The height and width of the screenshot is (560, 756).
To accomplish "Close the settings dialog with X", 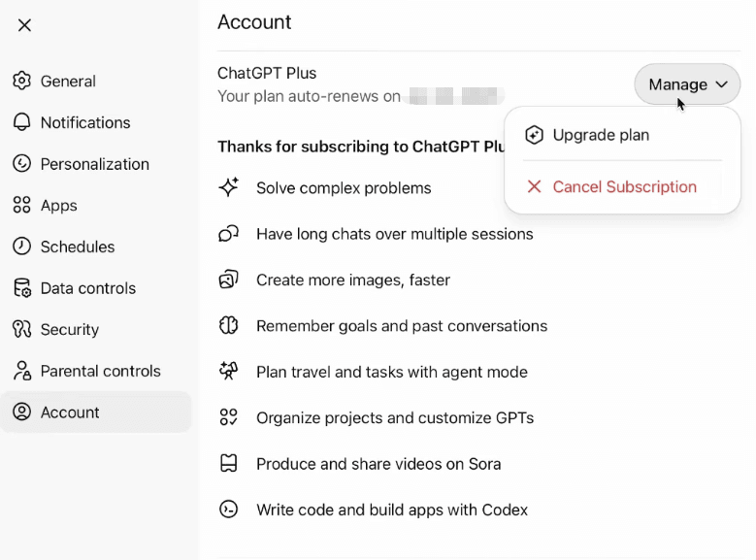I will click(x=25, y=25).
